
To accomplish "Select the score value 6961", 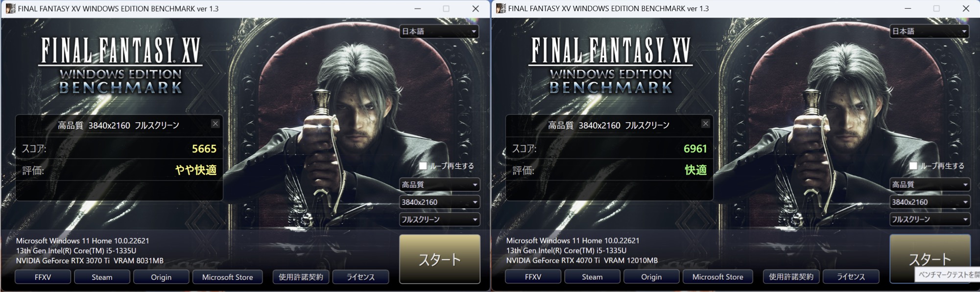I will 695,149.
